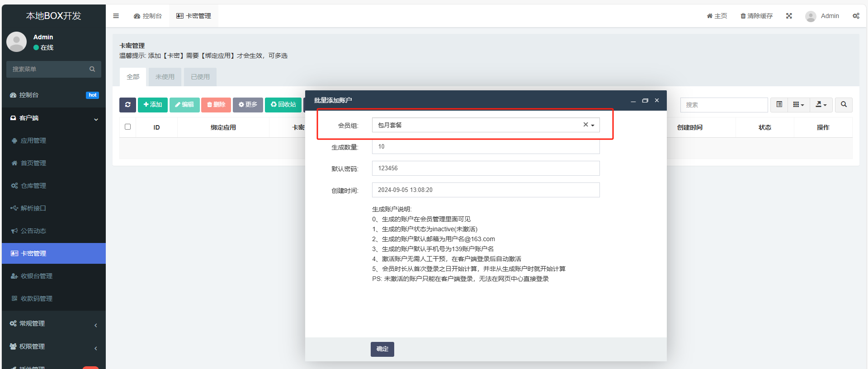This screenshot has width=868, height=369.
Task: Open the 控制台 top navigation tab
Action: click(147, 16)
